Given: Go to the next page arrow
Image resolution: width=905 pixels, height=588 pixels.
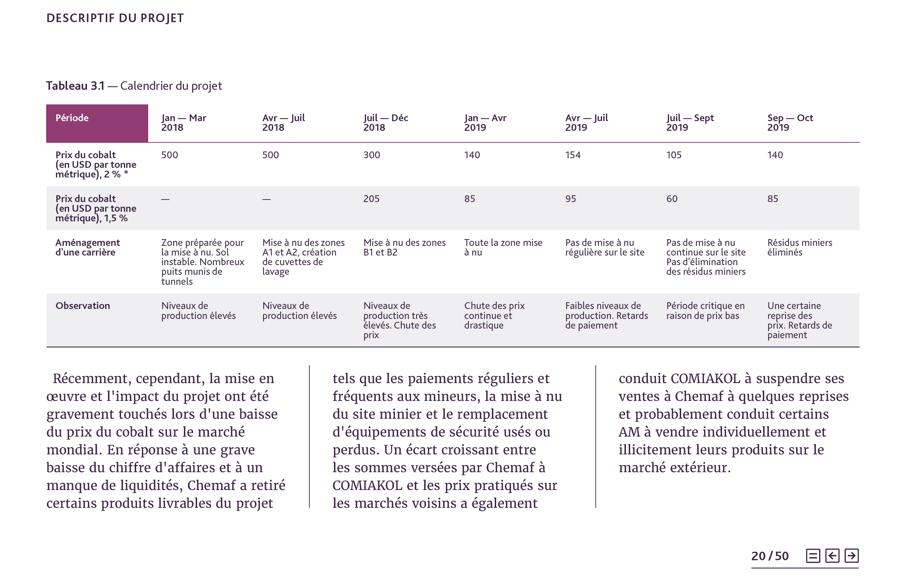Looking at the screenshot, I should point(852,556).
